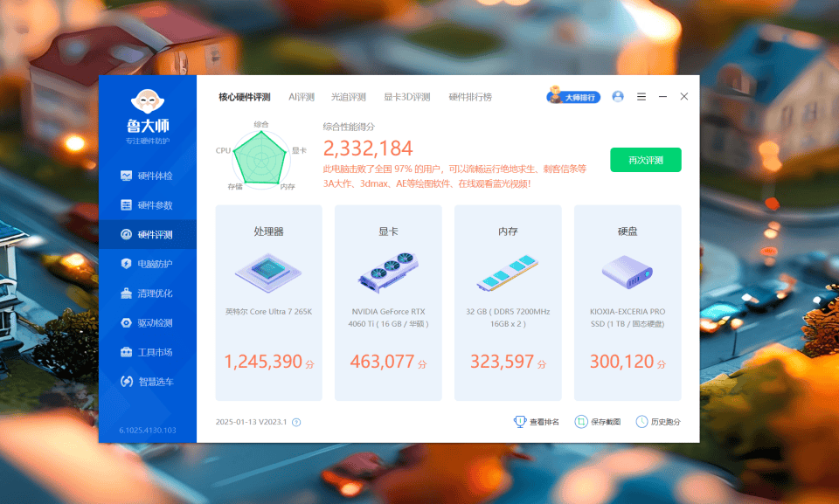
Task: Switch to the 核心硬件评测 tab
Action: [245, 97]
